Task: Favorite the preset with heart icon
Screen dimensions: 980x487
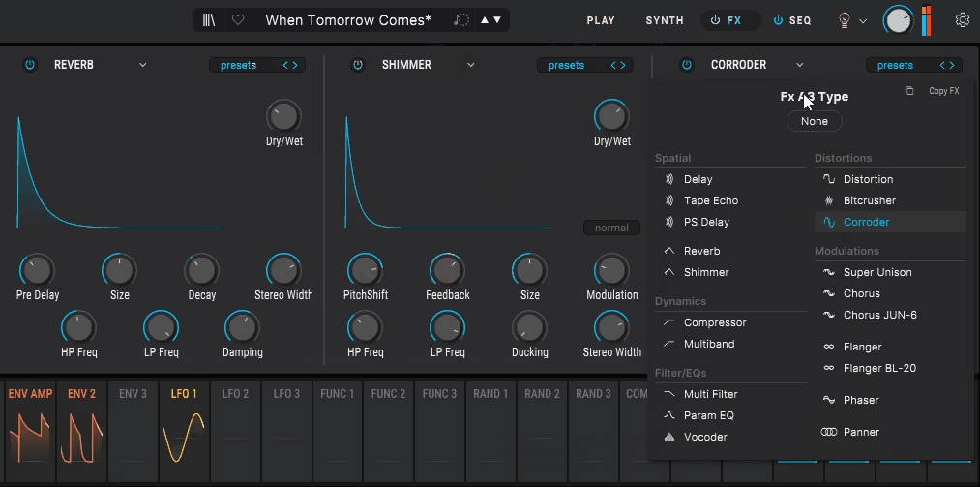Action: (238, 20)
